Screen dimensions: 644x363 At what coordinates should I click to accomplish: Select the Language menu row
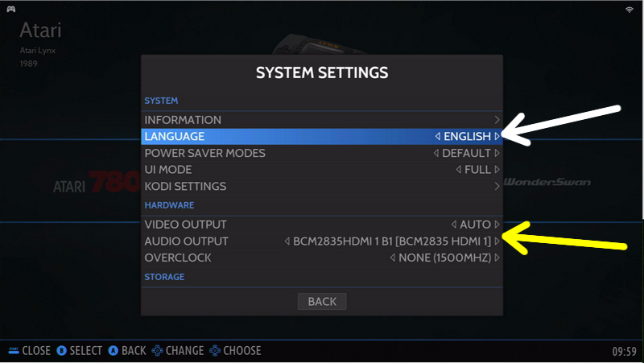322,136
